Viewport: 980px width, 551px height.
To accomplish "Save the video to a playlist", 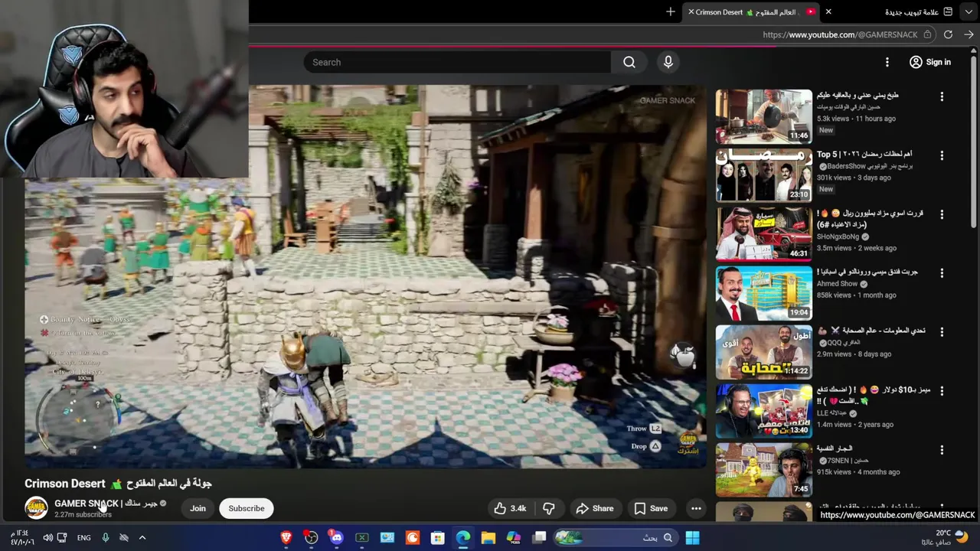I will (651, 508).
